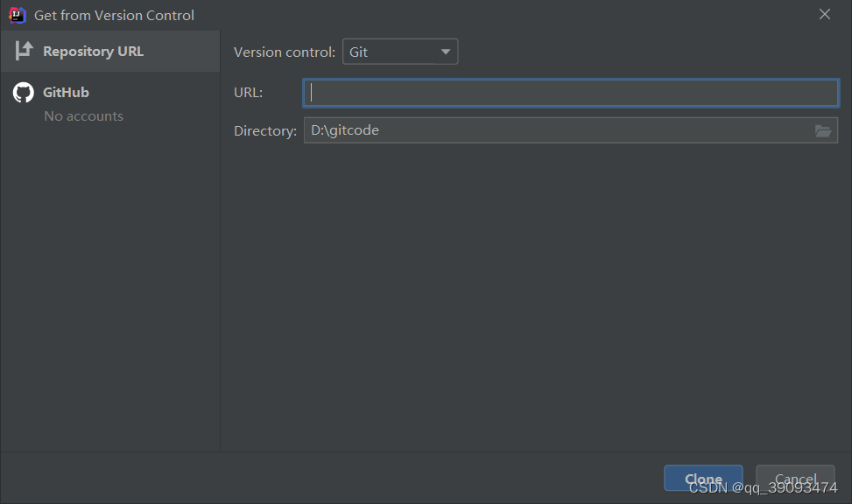The image size is (852, 504).
Task: Click the IntelliJ IDEA logo icon in title bar
Action: tap(18, 15)
